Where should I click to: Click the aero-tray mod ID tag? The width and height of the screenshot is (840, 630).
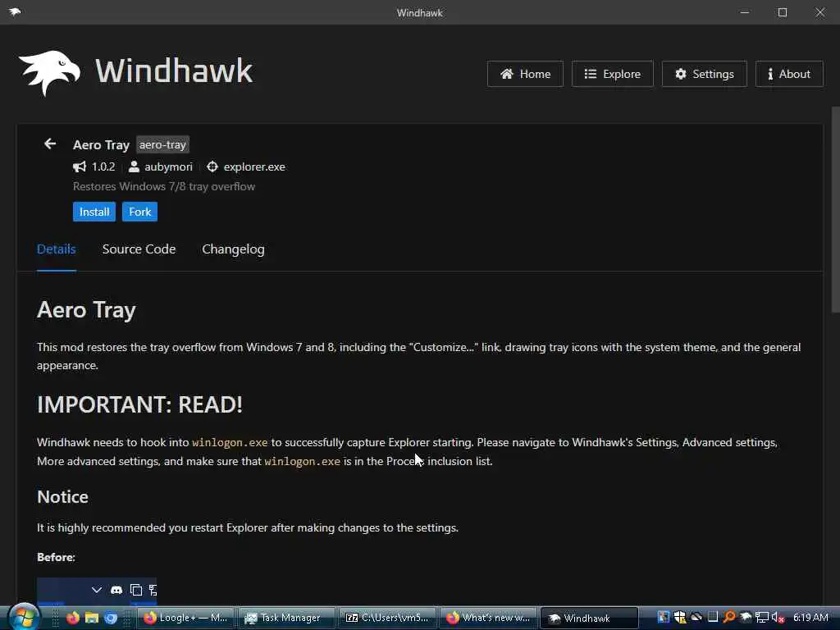click(x=162, y=144)
